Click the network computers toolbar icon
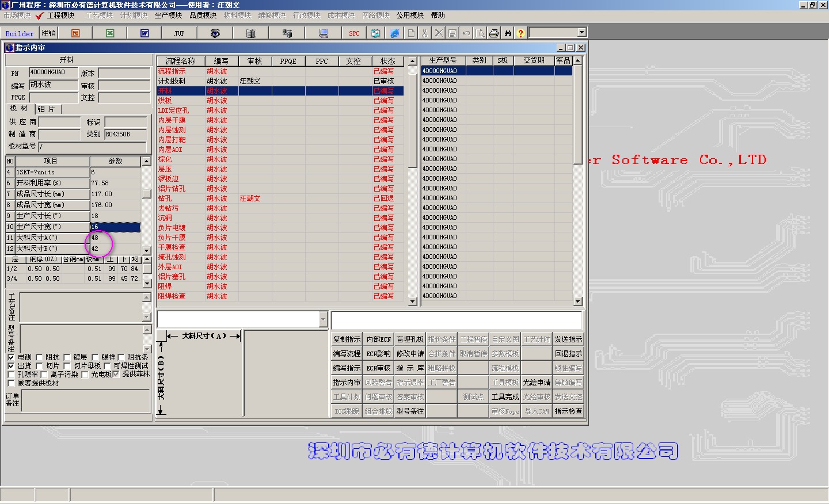Viewport: 829px width, 504px height. (x=287, y=33)
